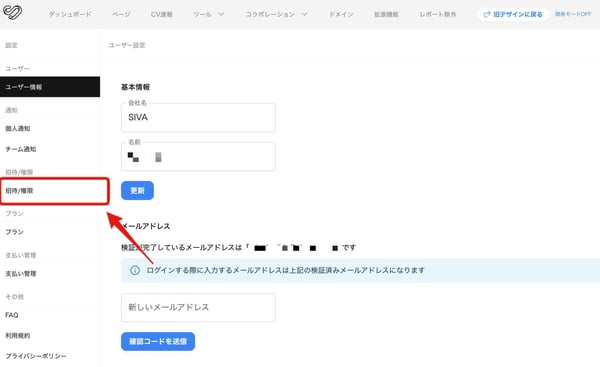Open the ドメイン nav item

point(341,15)
